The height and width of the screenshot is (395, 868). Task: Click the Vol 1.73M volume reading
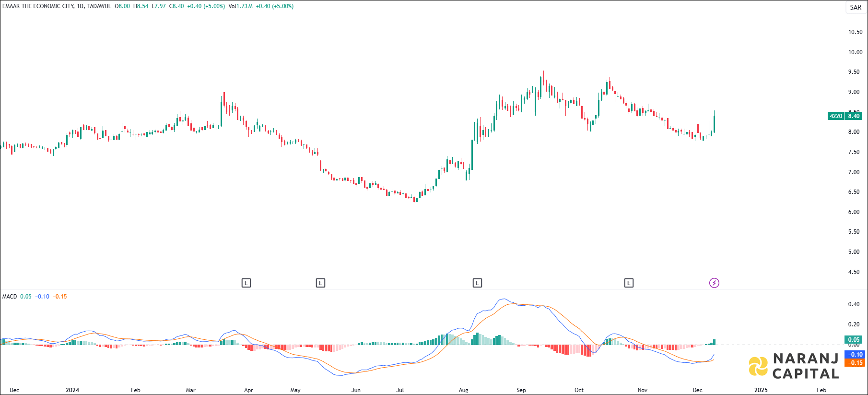pyautogui.click(x=241, y=6)
